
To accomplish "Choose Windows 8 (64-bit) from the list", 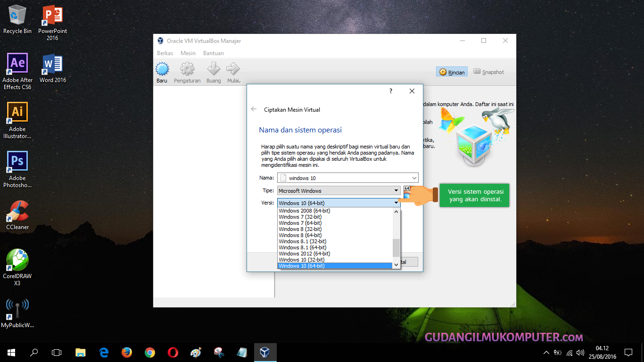I will 335,235.
